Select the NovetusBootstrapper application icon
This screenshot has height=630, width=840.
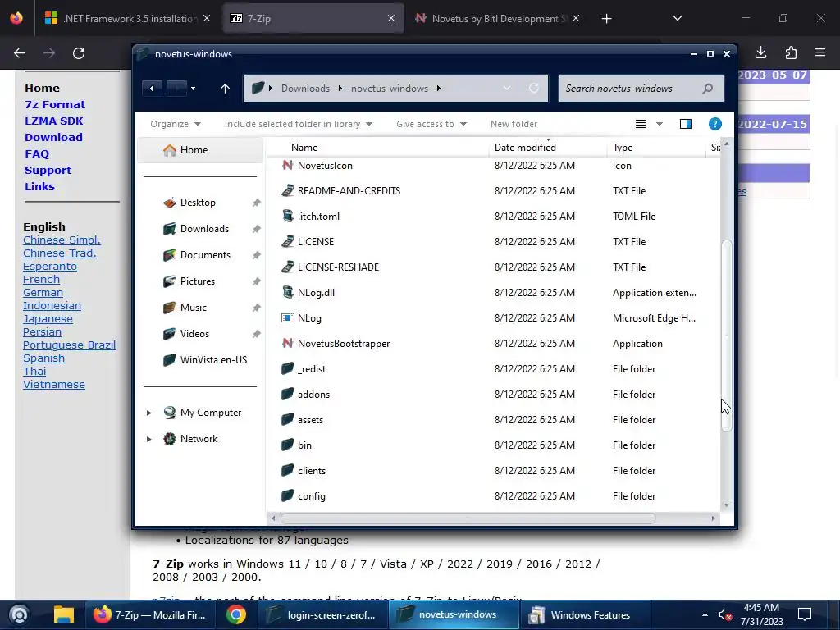pyautogui.click(x=288, y=344)
